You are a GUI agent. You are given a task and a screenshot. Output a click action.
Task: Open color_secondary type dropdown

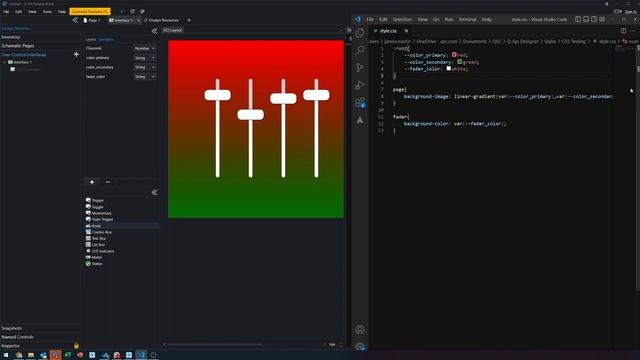click(144, 67)
